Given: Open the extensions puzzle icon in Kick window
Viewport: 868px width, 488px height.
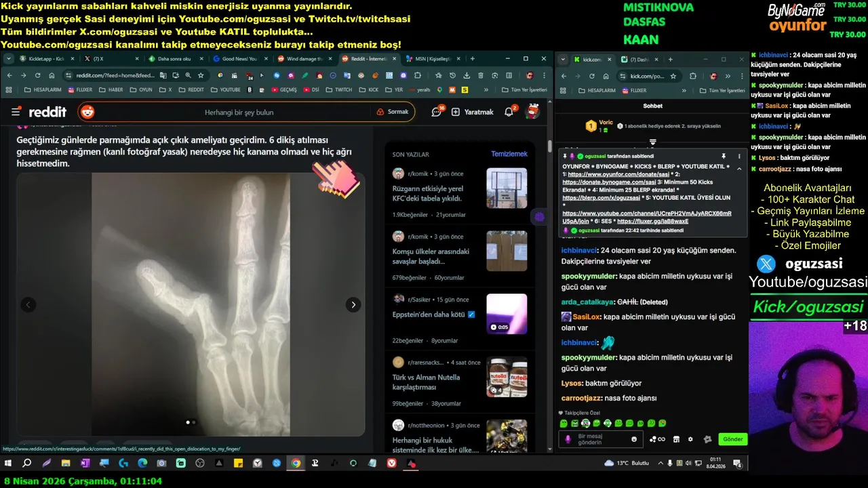Looking at the screenshot, I should 694,76.
